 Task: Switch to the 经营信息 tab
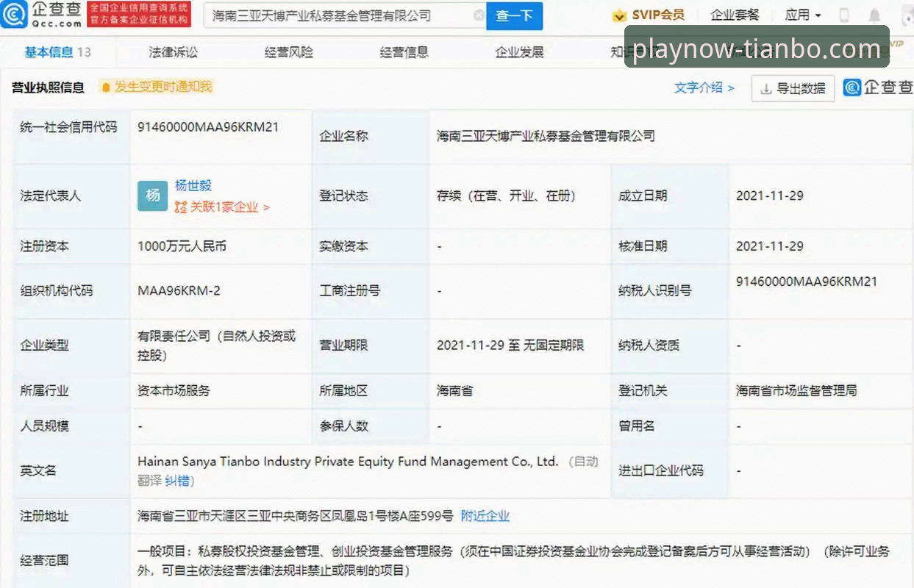pyautogui.click(x=404, y=52)
